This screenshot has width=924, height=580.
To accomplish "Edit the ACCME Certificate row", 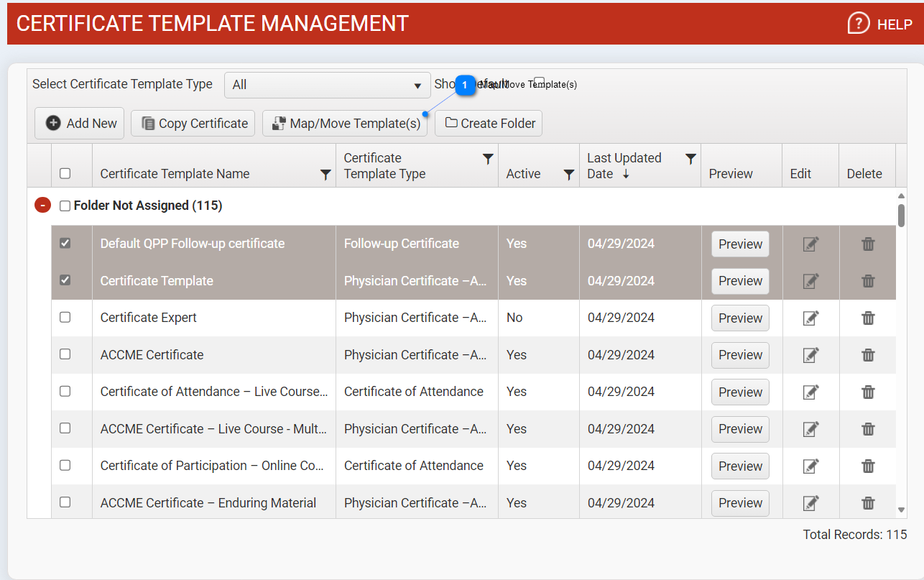I will click(810, 355).
